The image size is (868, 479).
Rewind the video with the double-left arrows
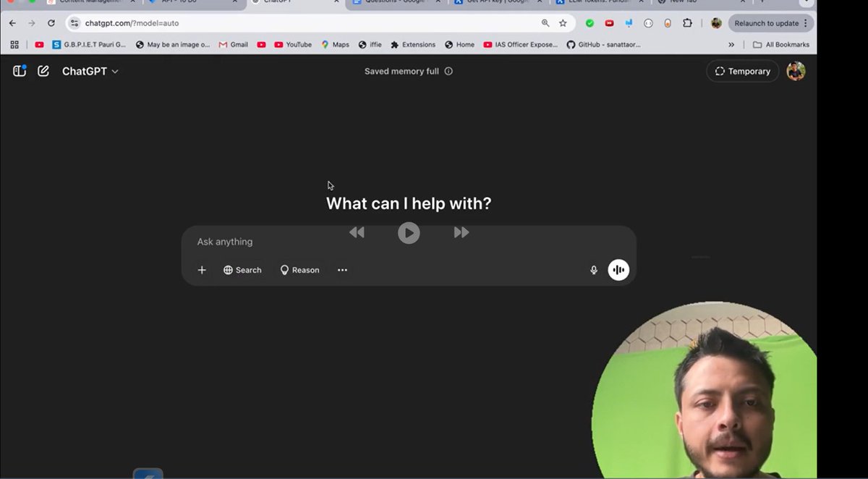point(357,232)
